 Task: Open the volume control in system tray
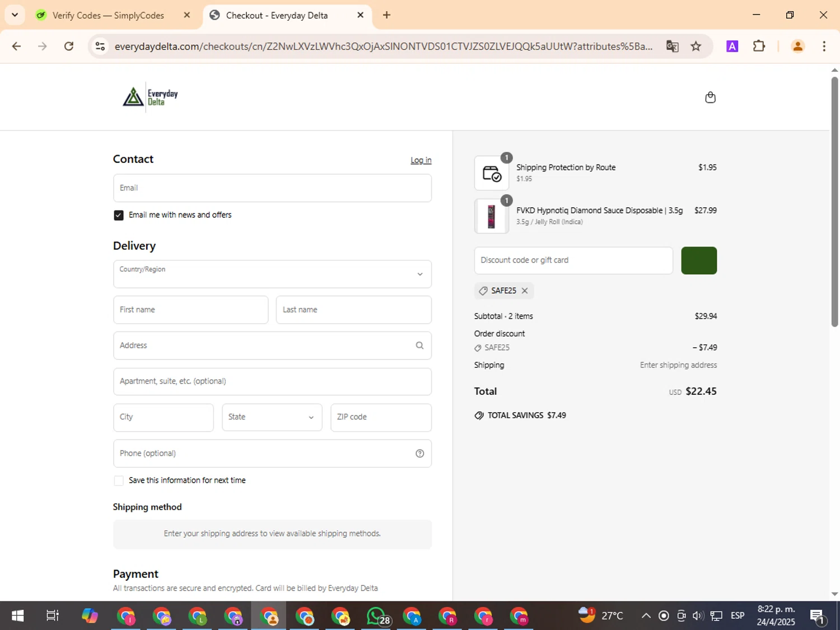point(698,616)
